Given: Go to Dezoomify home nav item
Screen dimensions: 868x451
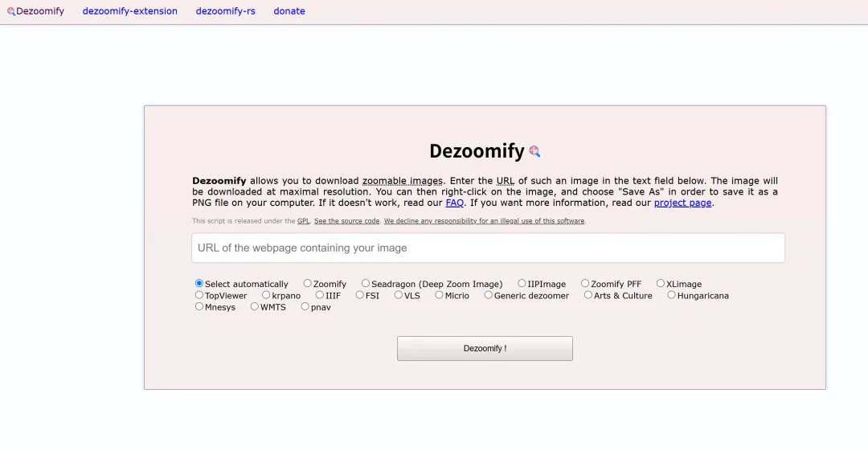Looking at the screenshot, I should [x=35, y=11].
